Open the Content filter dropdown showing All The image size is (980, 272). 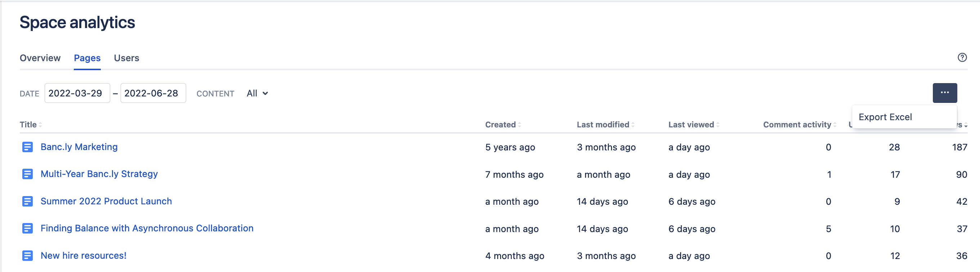coord(257,93)
